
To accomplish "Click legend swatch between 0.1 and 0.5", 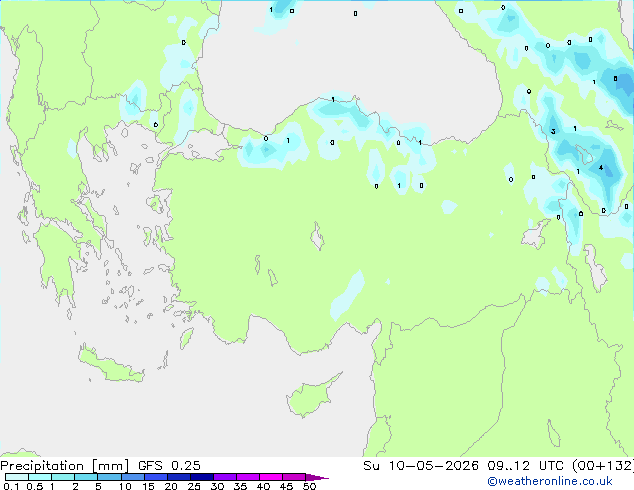I will (17, 477).
